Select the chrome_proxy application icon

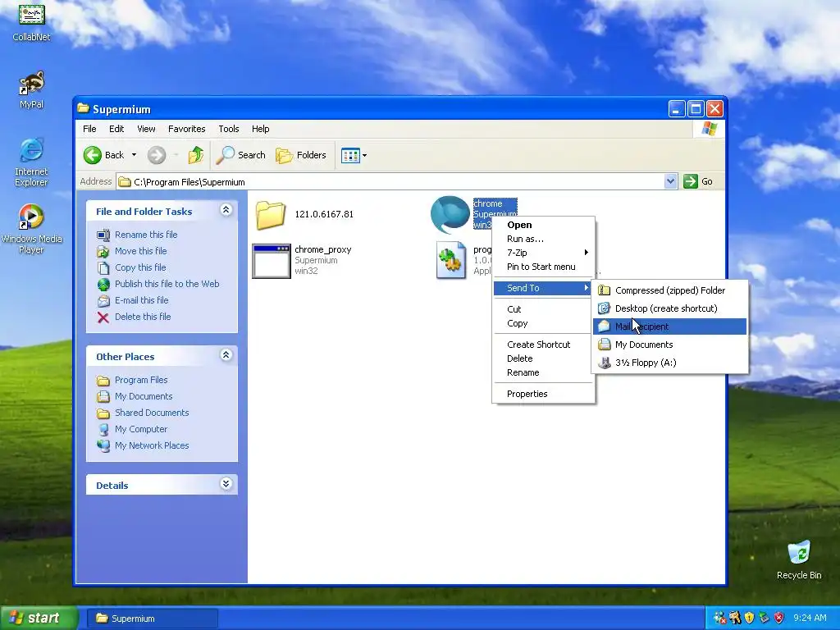pyautogui.click(x=271, y=261)
